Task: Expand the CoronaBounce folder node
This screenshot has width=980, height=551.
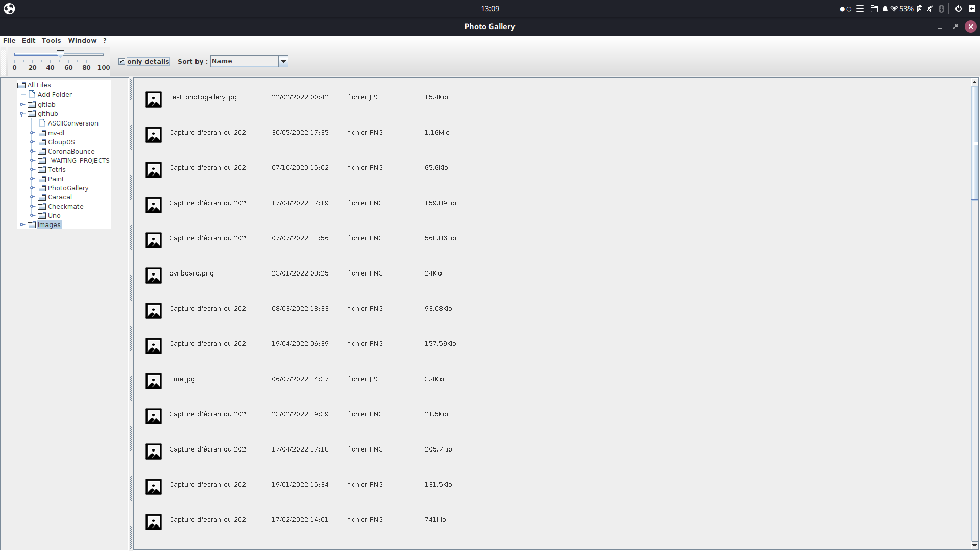Action: click(32, 152)
